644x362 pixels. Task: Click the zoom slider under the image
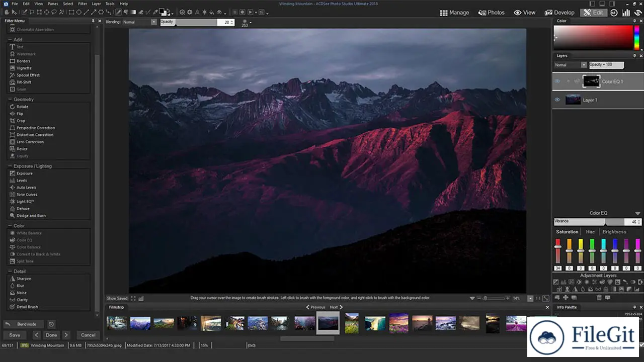point(494,298)
